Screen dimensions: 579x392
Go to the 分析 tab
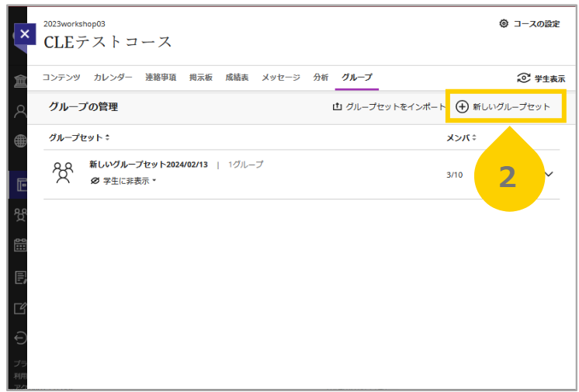[321, 77]
